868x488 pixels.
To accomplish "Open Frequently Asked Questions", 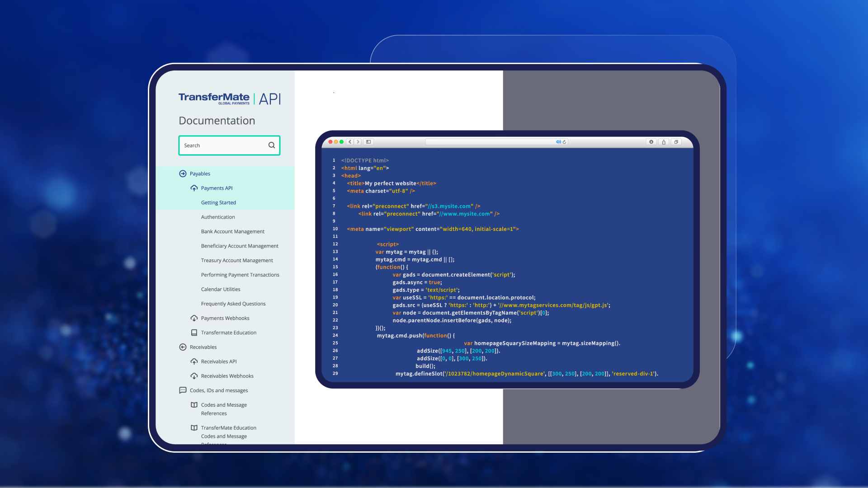I will pos(233,304).
